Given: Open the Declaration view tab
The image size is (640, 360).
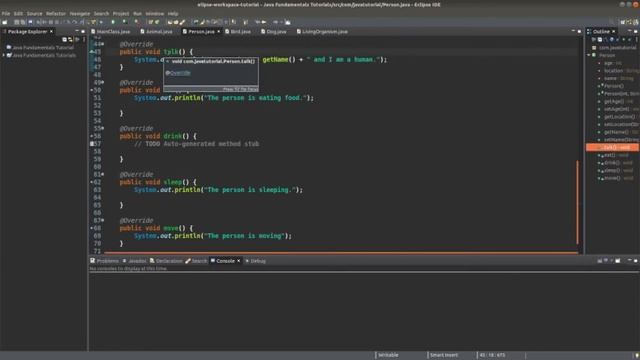Looking at the screenshot, I should [166, 261].
